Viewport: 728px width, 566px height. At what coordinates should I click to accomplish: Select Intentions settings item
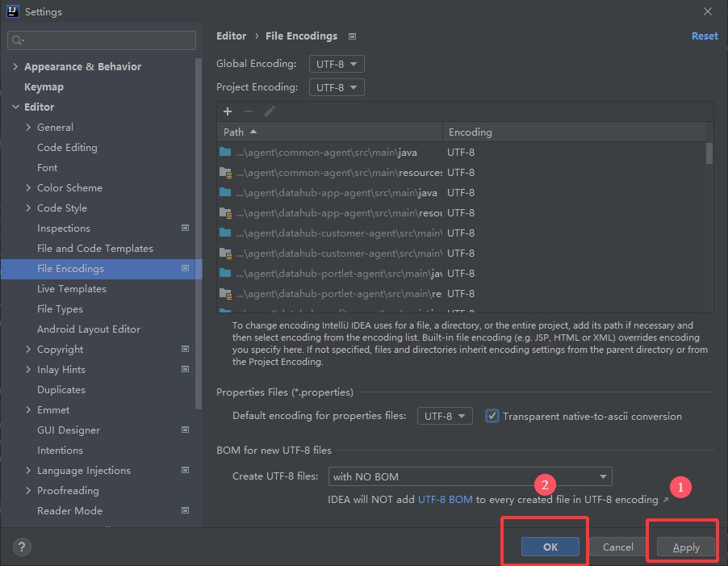click(60, 451)
